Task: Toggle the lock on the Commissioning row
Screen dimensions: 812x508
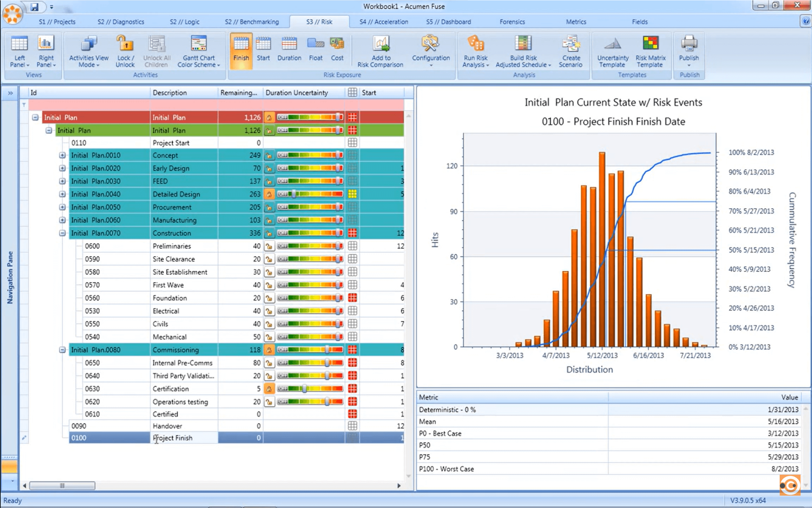Action: pyautogui.click(x=269, y=349)
